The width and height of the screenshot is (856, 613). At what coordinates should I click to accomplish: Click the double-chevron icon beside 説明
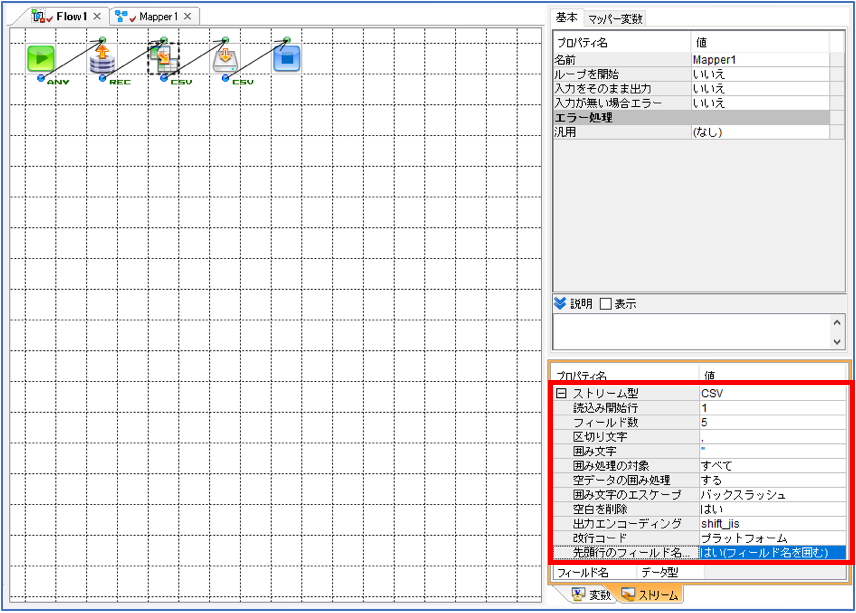(x=560, y=303)
